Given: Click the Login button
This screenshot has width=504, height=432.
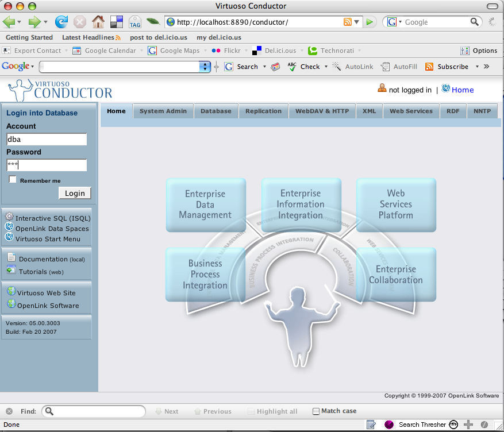Looking at the screenshot, I should 75,193.
